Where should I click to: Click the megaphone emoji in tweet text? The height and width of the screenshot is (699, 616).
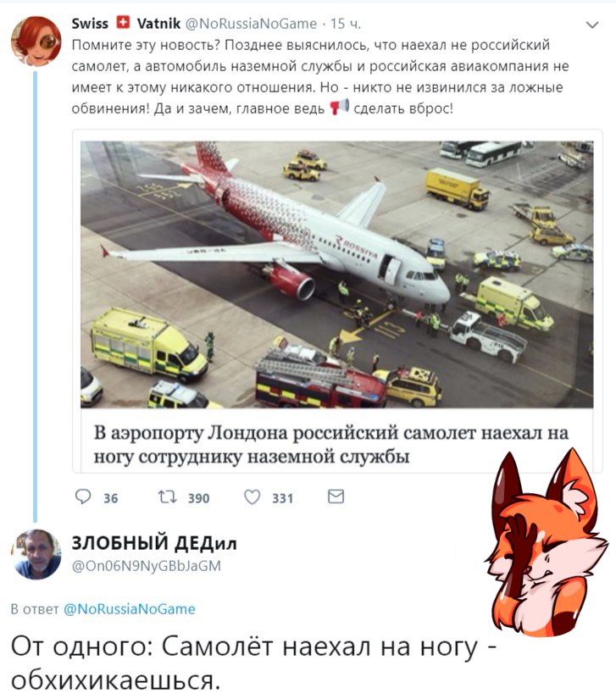point(339,107)
